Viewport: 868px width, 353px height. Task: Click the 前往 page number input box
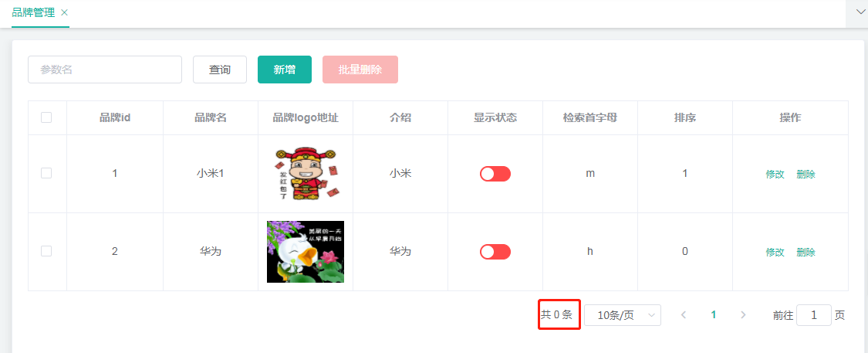tap(814, 315)
